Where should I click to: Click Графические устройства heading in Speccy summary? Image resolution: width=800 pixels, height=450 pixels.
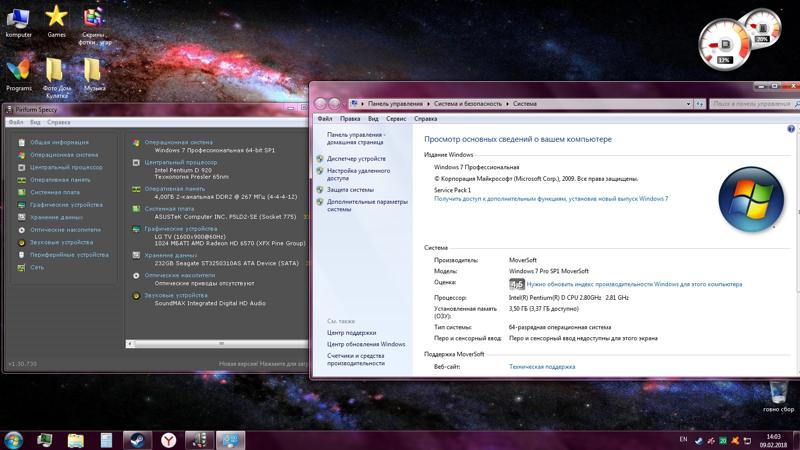[181, 229]
